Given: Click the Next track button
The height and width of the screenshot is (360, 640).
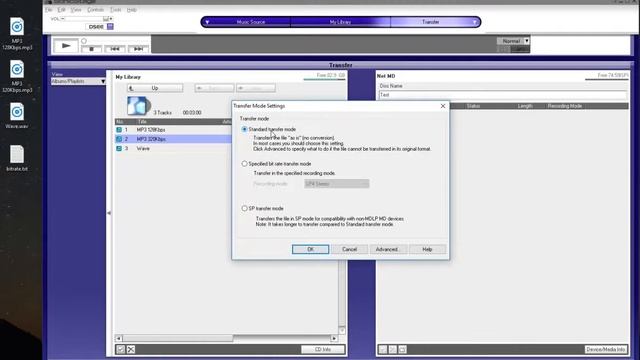Looking at the screenshot, I should pos(138,49).
